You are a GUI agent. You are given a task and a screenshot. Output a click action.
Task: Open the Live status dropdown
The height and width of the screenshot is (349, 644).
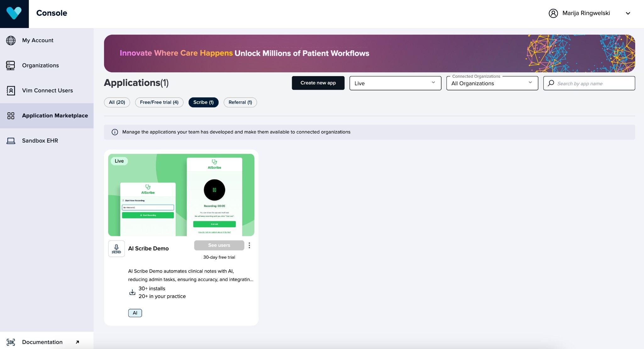pos(395,83)
